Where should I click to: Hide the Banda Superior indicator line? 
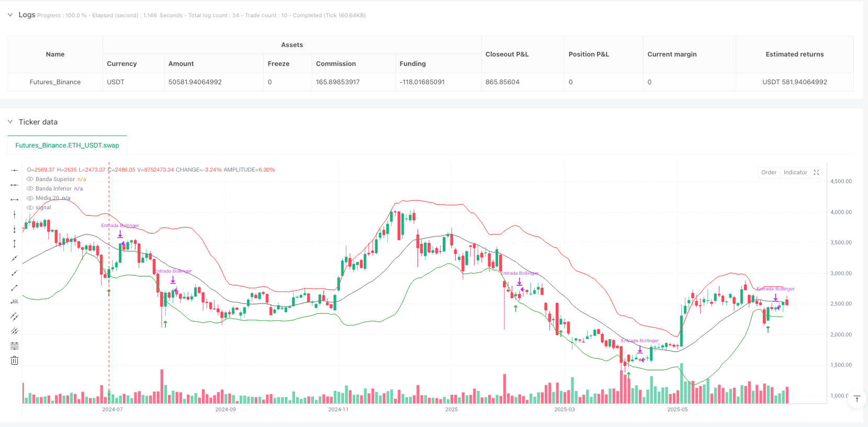pyautogui.click(x=30, y=179)
